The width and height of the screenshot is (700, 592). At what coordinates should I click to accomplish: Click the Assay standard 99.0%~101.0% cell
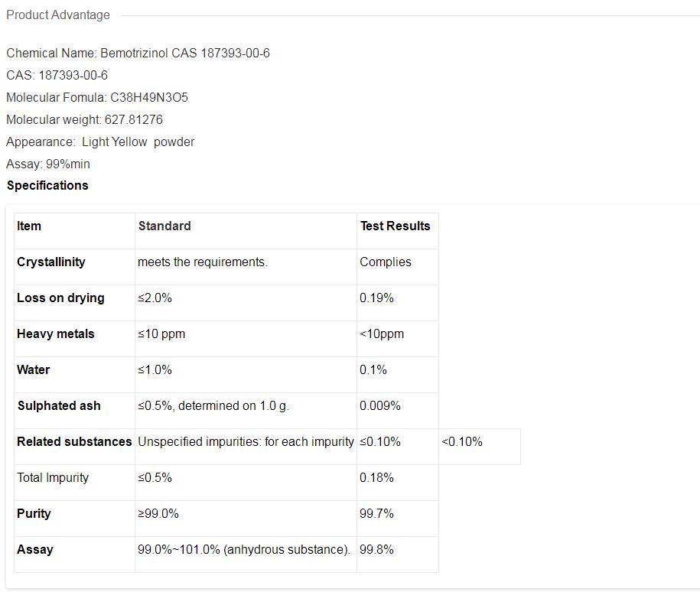pyautogui.click(x=244, y=550)
